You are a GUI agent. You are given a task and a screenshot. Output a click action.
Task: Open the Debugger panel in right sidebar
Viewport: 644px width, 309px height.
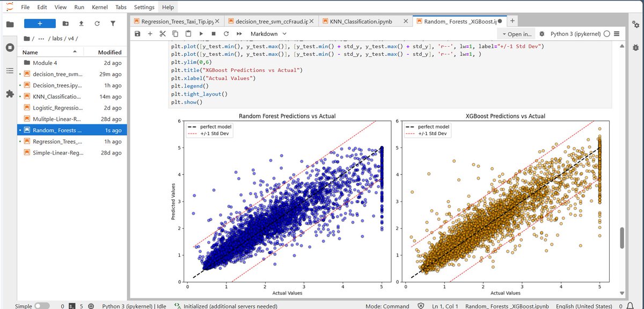[635, 47]
